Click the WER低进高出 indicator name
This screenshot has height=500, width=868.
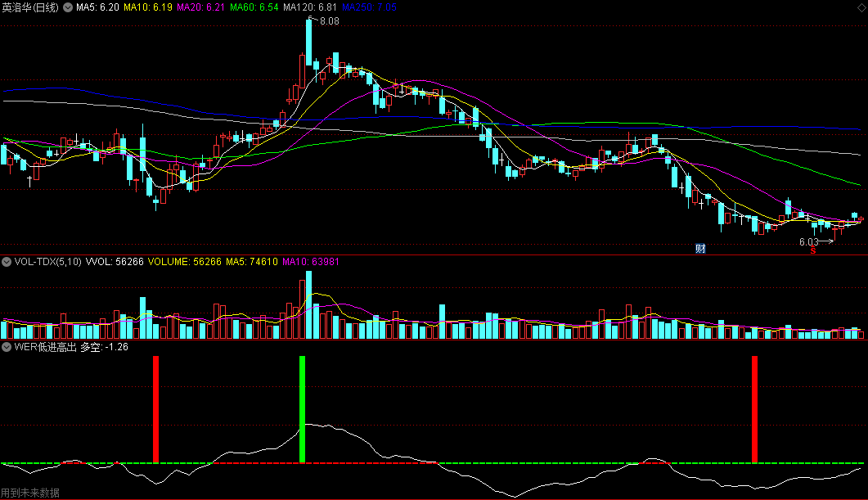45,347
